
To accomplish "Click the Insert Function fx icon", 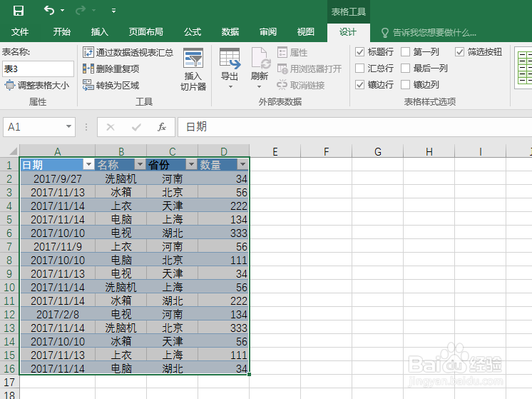I will click(x=161, y=127).
